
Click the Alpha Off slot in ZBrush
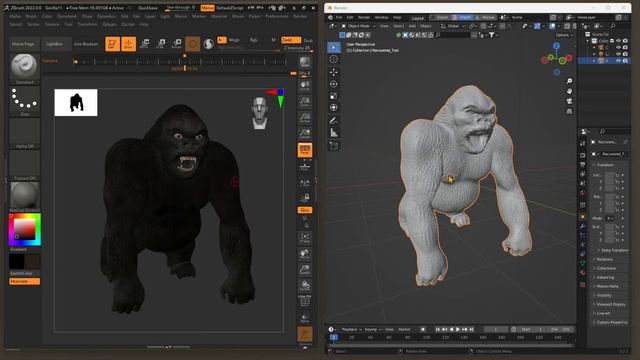(x=24, y=133)
